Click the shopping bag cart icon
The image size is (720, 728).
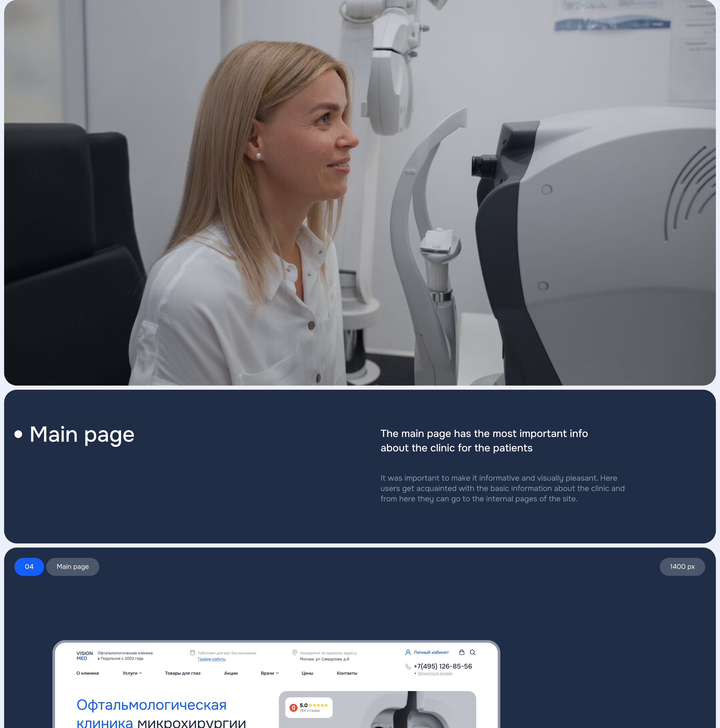click(461, 652)
